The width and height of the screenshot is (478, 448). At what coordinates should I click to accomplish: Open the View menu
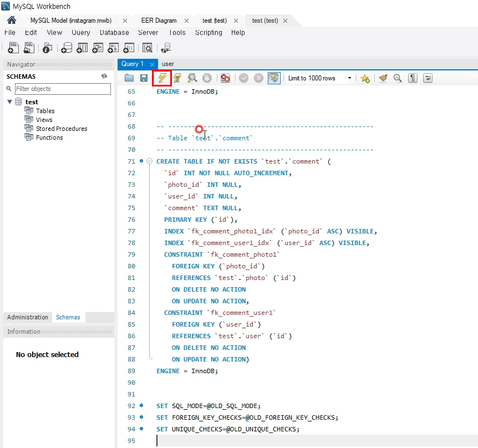pyautogui.click(x=54, y=33)
